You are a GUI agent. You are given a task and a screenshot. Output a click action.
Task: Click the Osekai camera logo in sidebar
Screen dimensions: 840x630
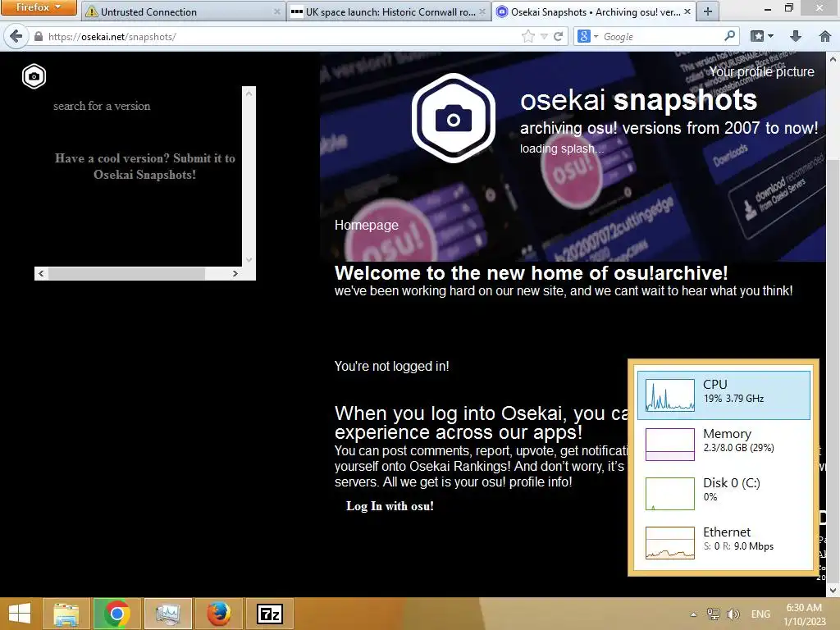coord(34,76)
